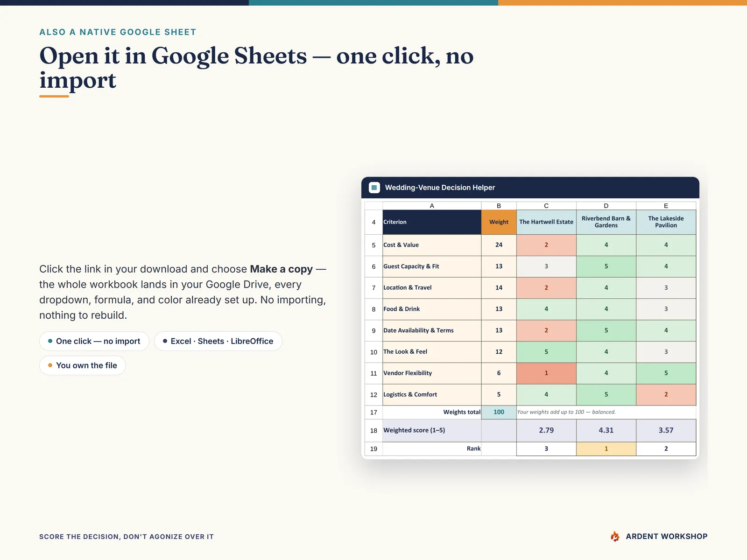Click weight value 24 for Cost & Value
The width and height of the screenshot is (747, 560).
(x=499, y=245)
